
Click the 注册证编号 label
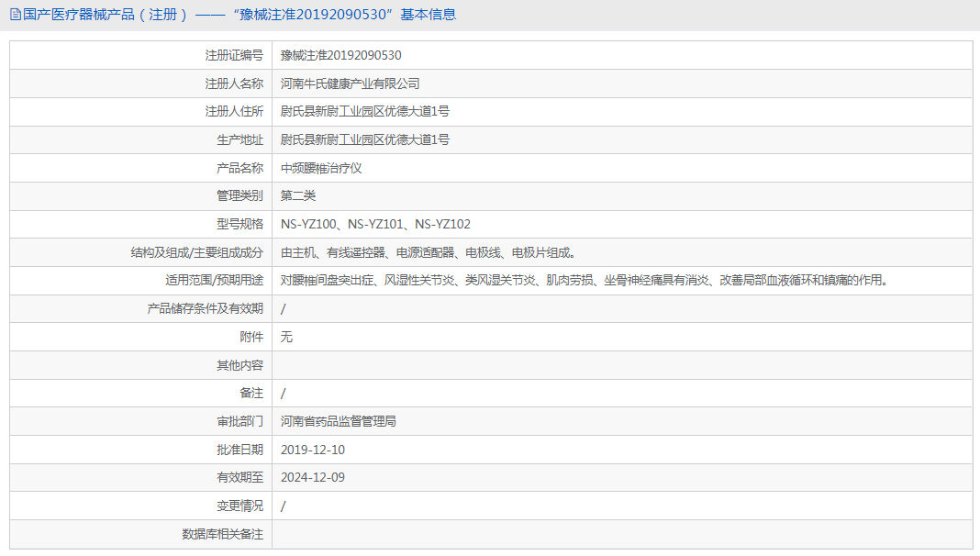coord(234,56)
